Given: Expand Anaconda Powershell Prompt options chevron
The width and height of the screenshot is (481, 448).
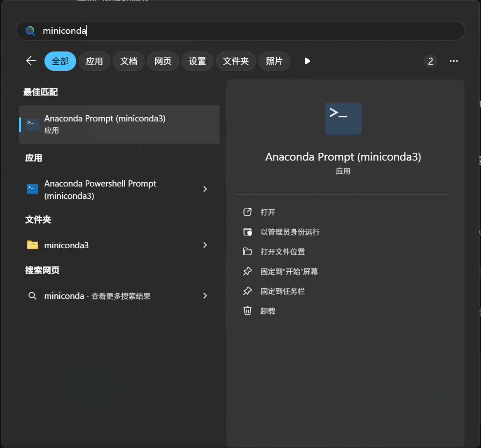Looking at the screenshot, I should pos(205,189).
